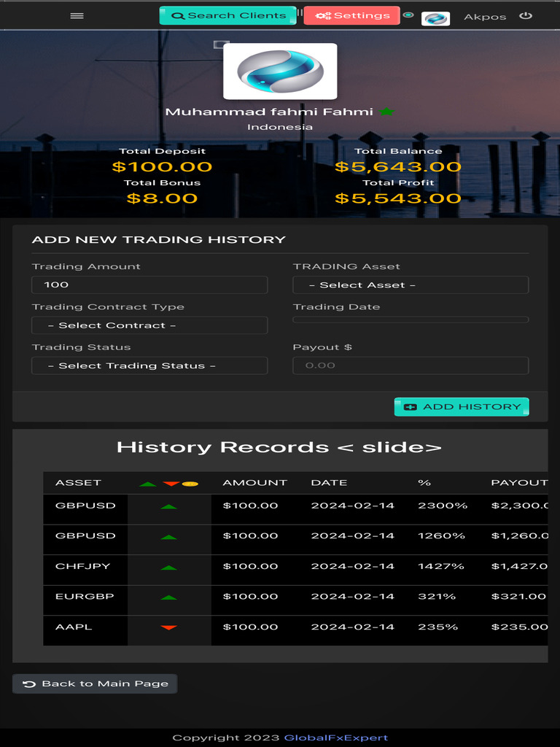
Task: Open the Select Asset dropdown
Action: tap(411, 285)
